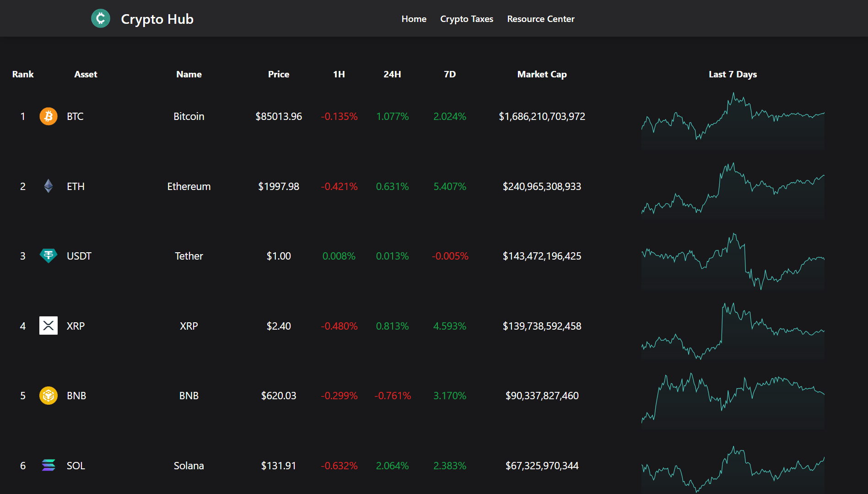This screenshot has height=494, width=868.
Task: Sort by the 24H change column
Action: point(392,74)
